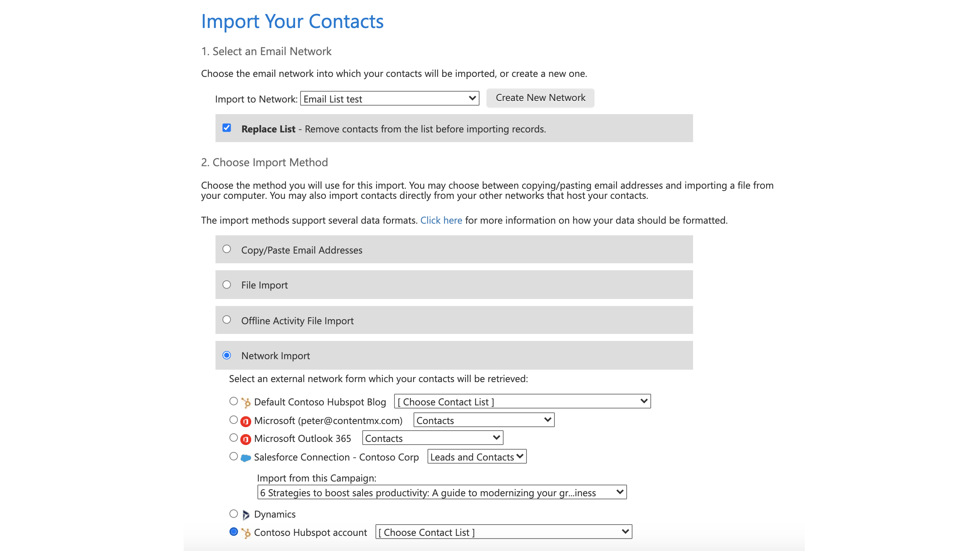980x551 pixels.
Task: Click the HubSpot icon beside Contoso Hubspot account
Action: point(246,532)
